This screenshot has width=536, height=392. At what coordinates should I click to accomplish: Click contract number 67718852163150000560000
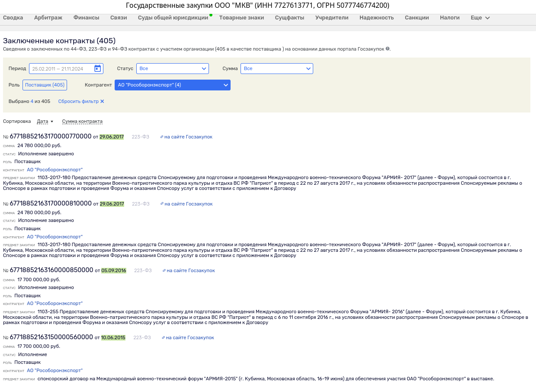click(51, 337)
